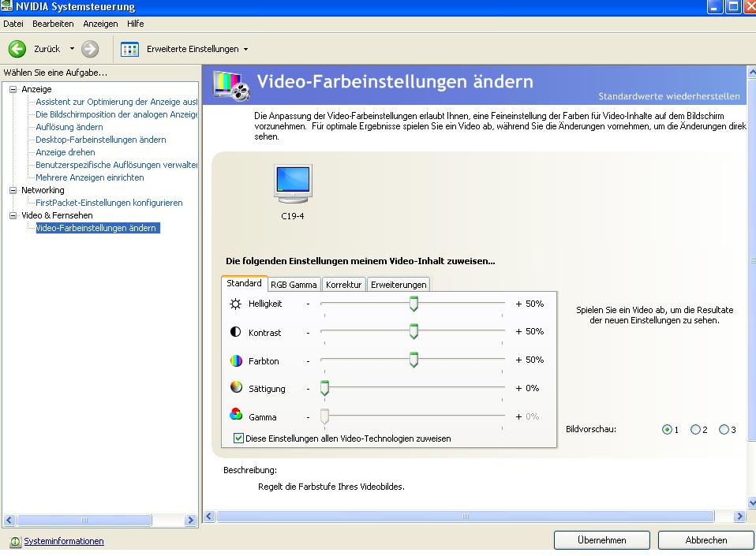Viewport: 756px width, 556px height.
Task: Click the Helligkeit slider thumb
Action: coord(414,304)
